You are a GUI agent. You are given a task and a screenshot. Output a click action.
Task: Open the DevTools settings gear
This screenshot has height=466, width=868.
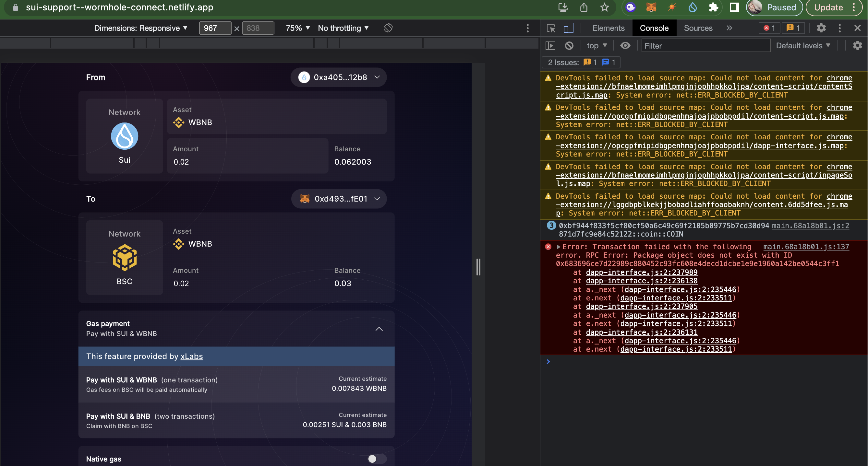(821, 28)
